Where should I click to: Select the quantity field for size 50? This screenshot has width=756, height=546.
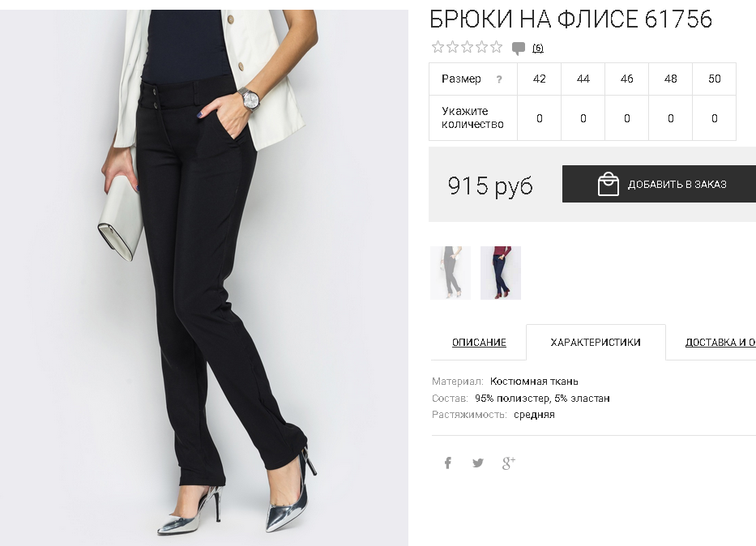point(714,118)
